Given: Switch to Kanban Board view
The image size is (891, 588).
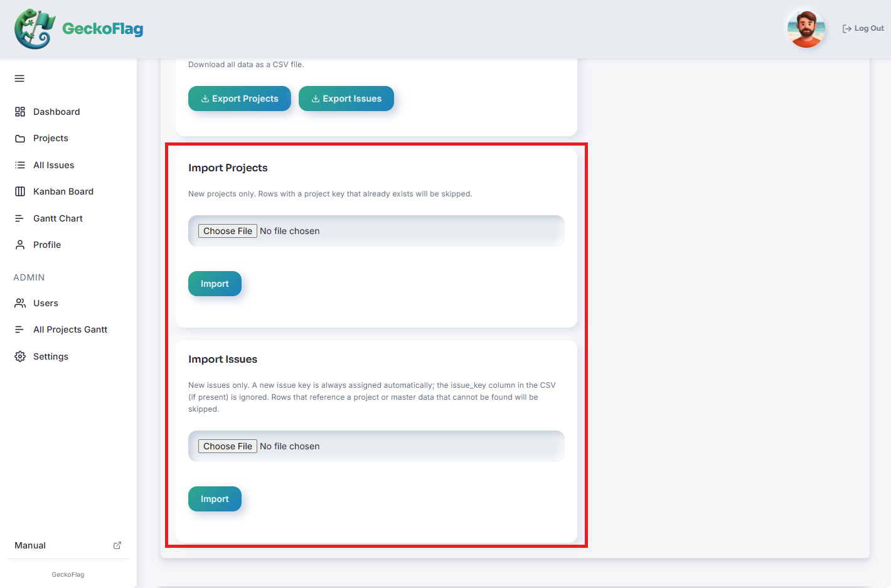Looking at the screenshot, I should tap(63, 191).
